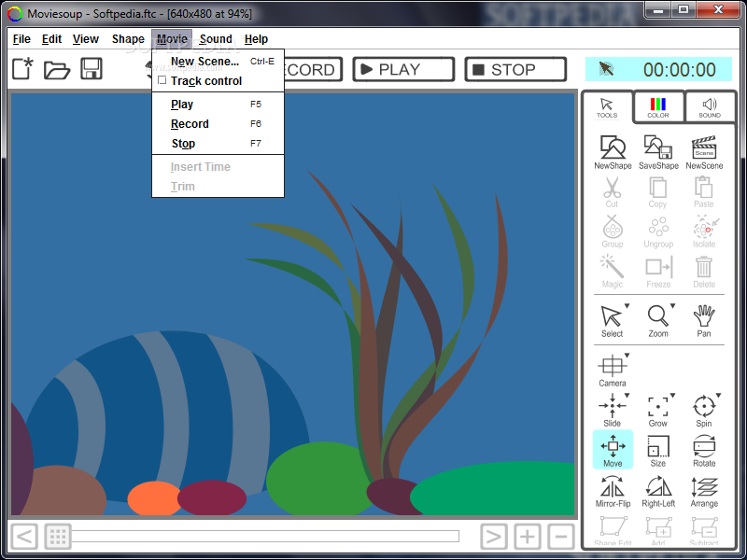Expand the Zoom tool dropdown arrow
The image size is (747, 560).
coord(672,306)
